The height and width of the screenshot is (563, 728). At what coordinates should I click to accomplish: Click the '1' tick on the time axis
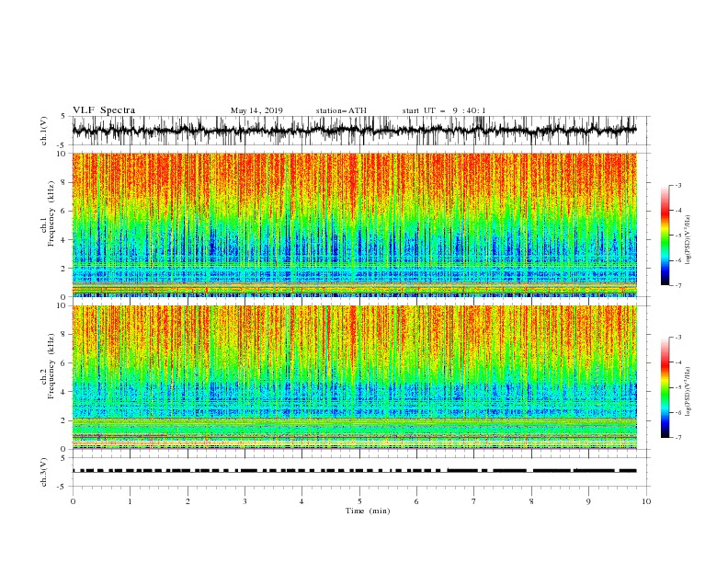click(130, 501)
